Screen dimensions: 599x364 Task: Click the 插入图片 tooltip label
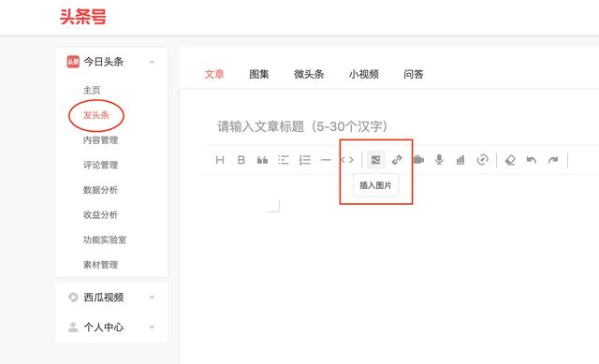tap(375, 185)
